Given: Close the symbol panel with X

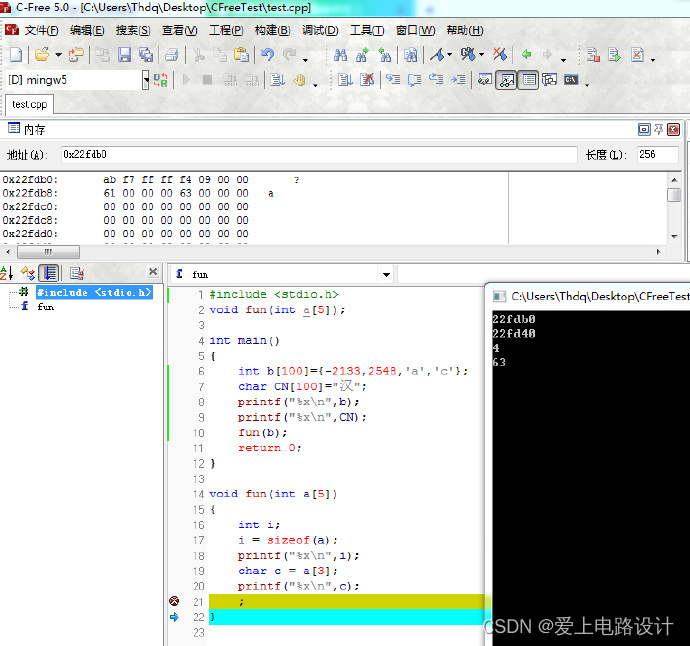Looking at the screenshot, I should point(153,272).
